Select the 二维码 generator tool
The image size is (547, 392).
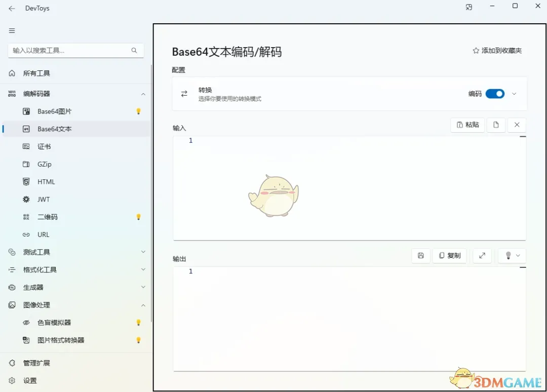point(48,217)
